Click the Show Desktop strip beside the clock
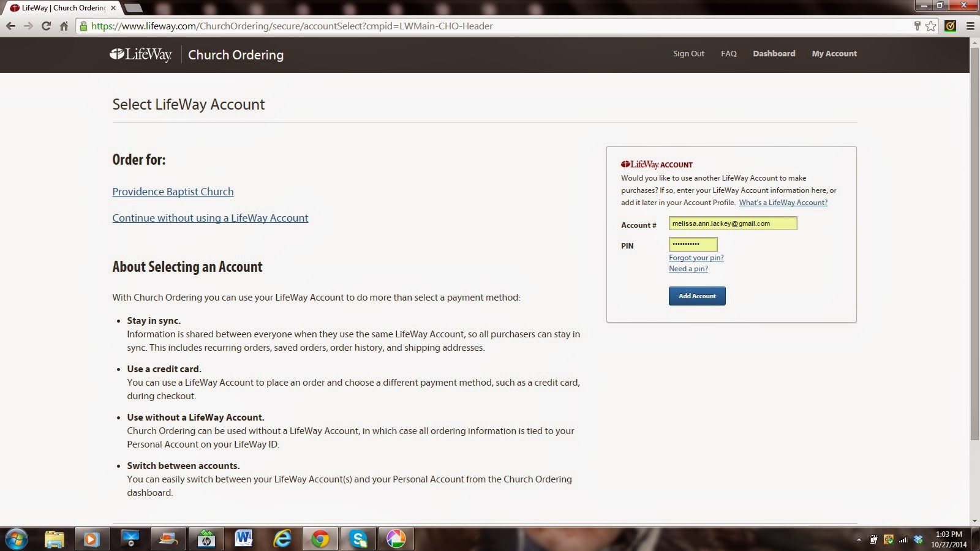This screenshot has width=980, height=551. [x=976, y=539]
